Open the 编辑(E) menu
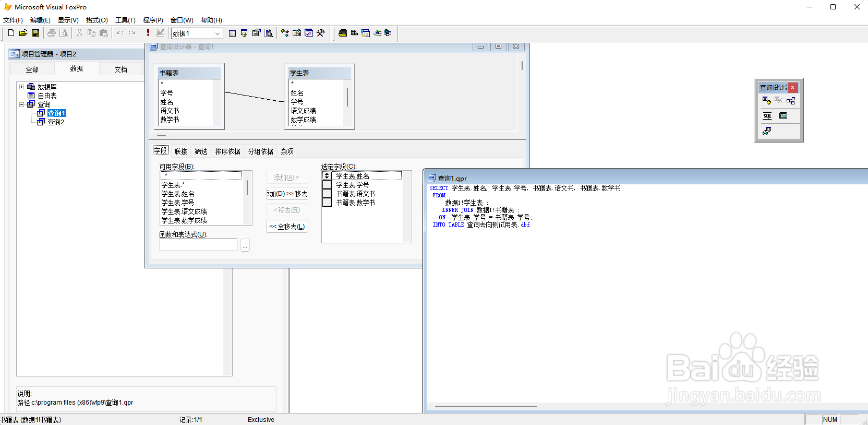This screenshot has height=425, width=868. pos(40,20)
